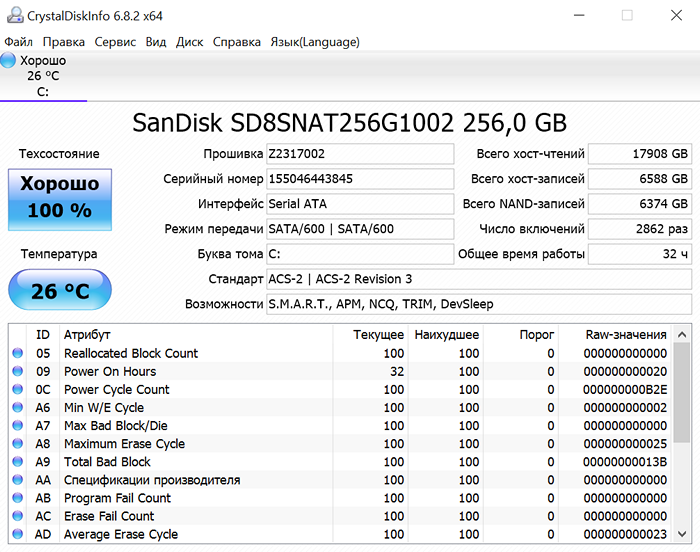
Task: Click the scrollbar up arrow in attribute list
Action: (681, 334)
